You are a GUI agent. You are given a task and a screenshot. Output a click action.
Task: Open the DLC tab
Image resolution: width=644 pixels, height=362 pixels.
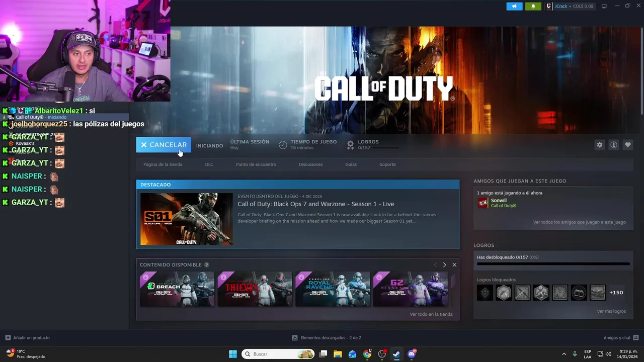(x=209, y=164)
